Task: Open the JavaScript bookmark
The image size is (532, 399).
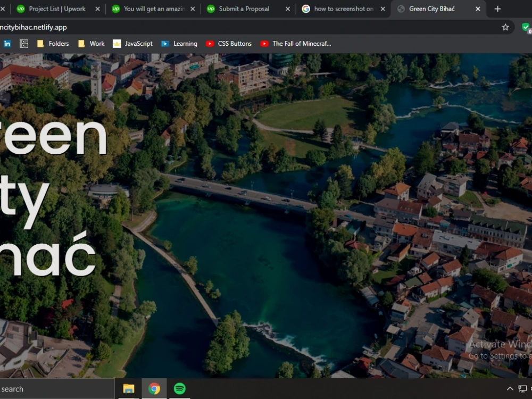Action: (132, 44)
